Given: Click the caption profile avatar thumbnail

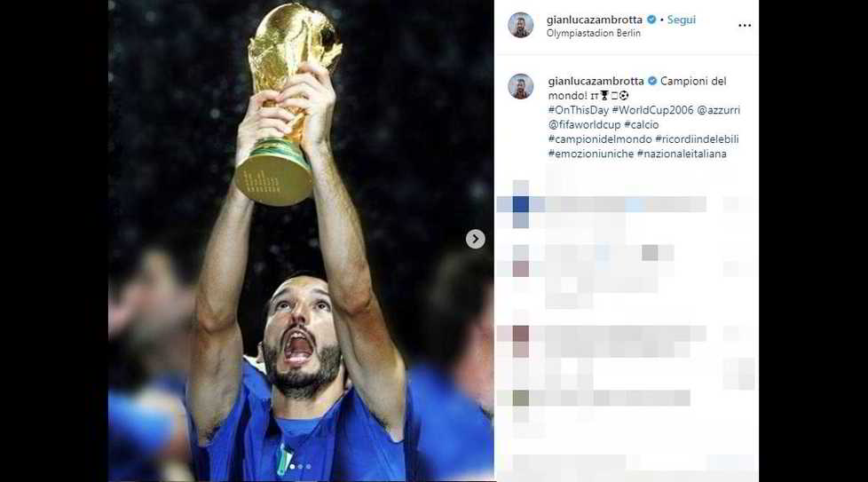Looking at the screenshot, I should pos(520,86).
